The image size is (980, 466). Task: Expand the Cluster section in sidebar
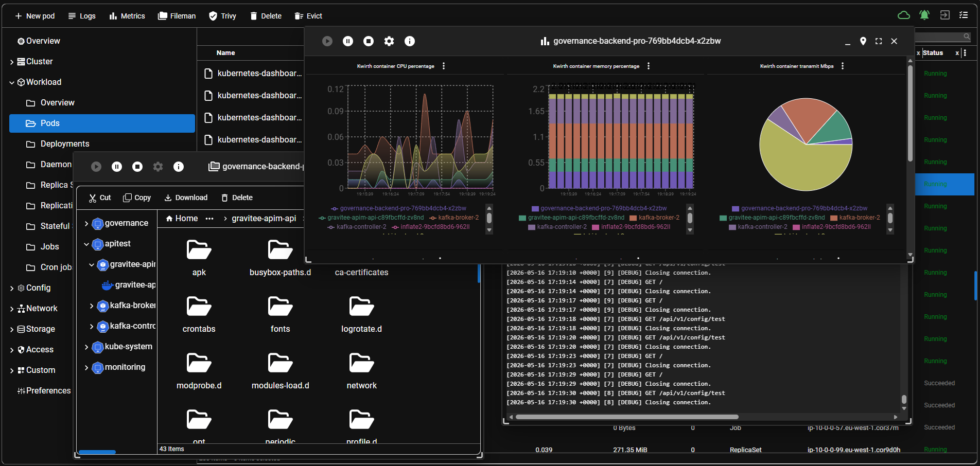coord(12,62)
